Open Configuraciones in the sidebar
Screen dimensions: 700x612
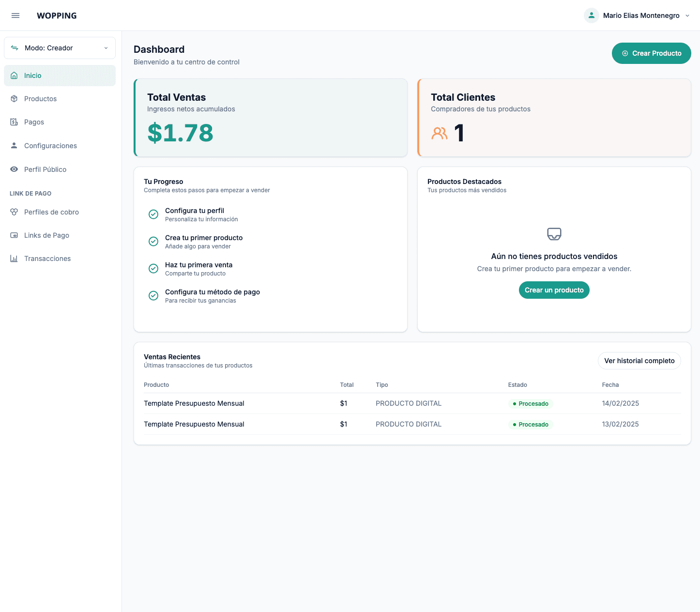(60, 146)
